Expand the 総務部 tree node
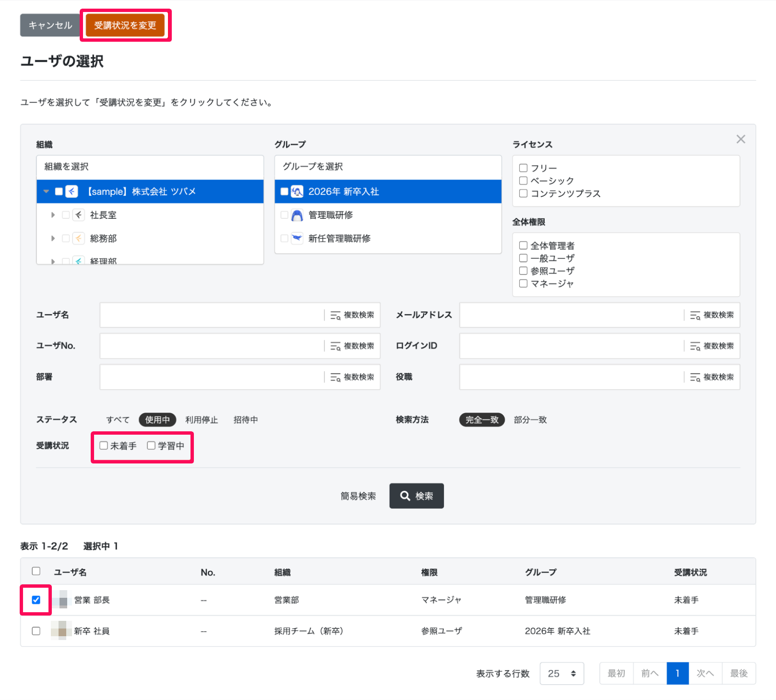Viewport: 776px width, 700px height. [x=53, y=238]
